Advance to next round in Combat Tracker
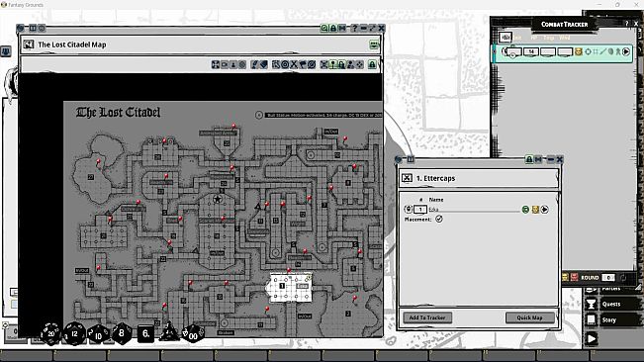The image size is (644, 362). (622, 278)
